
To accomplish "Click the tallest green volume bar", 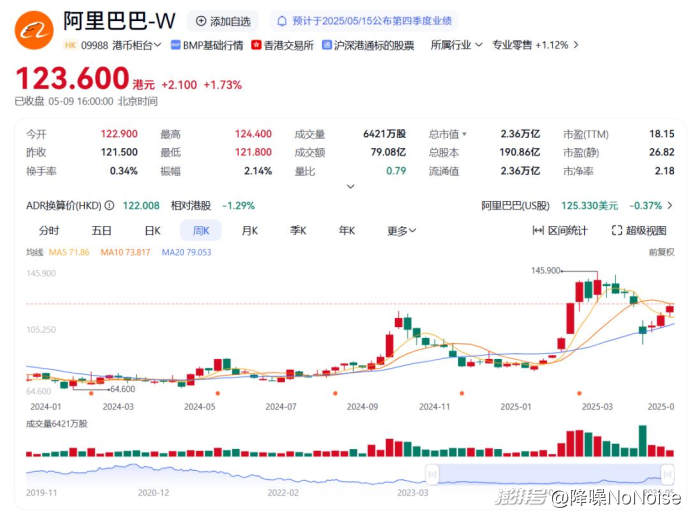I will pyautogui.click(x=642, y=441).
